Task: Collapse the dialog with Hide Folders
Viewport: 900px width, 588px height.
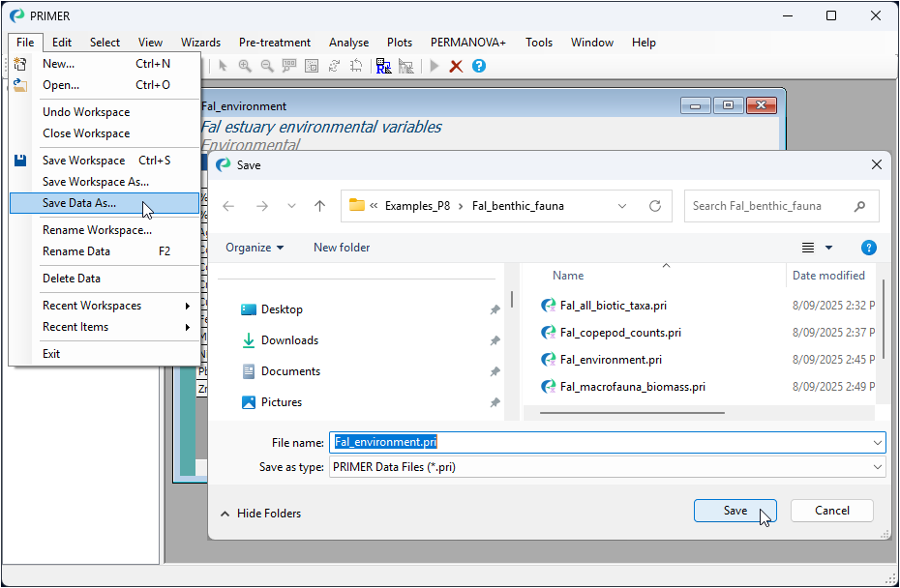Action: point(261,514)
